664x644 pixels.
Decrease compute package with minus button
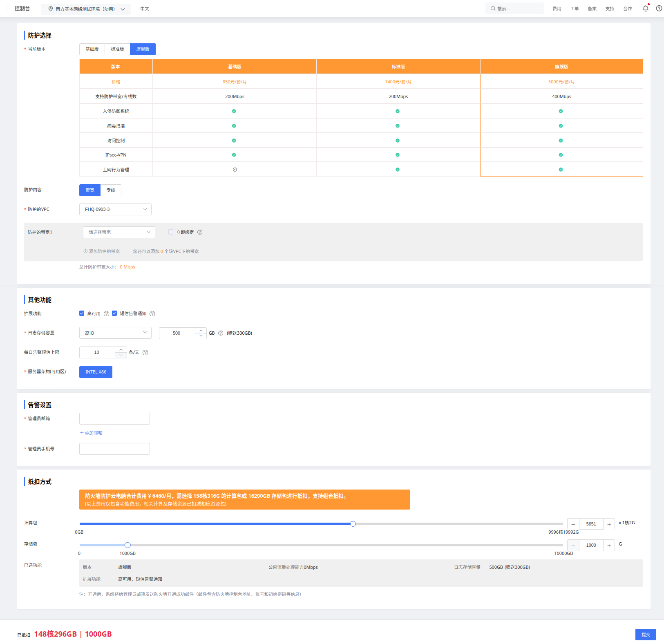(x=573, y=524)
